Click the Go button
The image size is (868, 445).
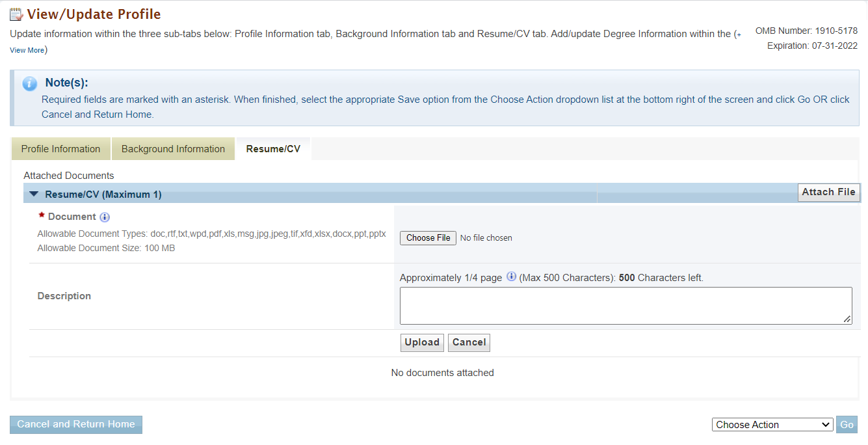pyautogui.click(x=847, y=425)
